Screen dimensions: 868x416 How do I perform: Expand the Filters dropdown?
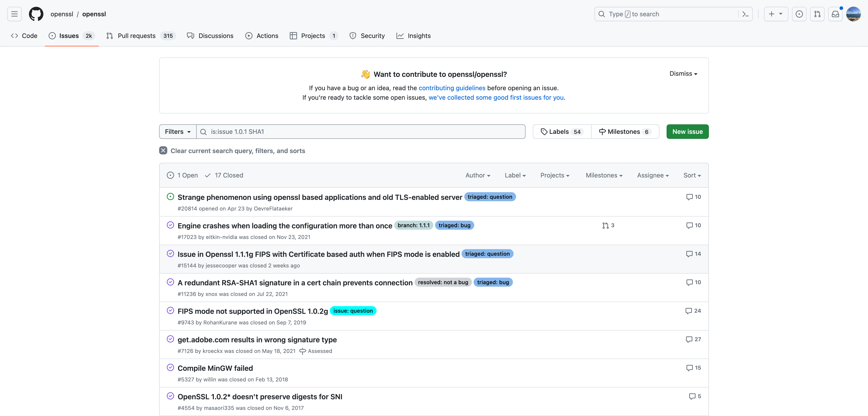tap(178, 132)
